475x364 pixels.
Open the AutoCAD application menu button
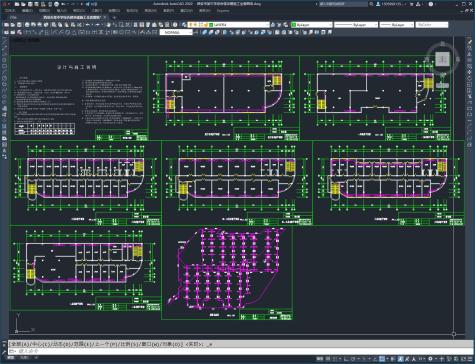(4, 4)
